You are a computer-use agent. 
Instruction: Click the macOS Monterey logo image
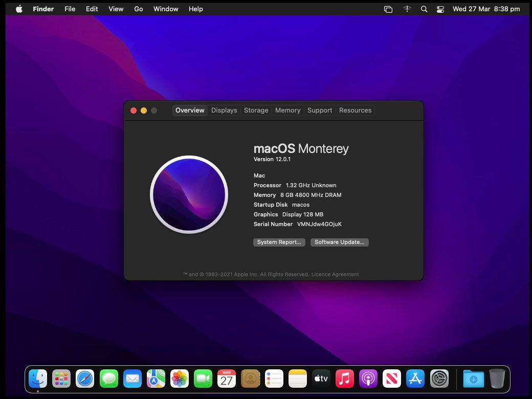[x=189, y=194]
